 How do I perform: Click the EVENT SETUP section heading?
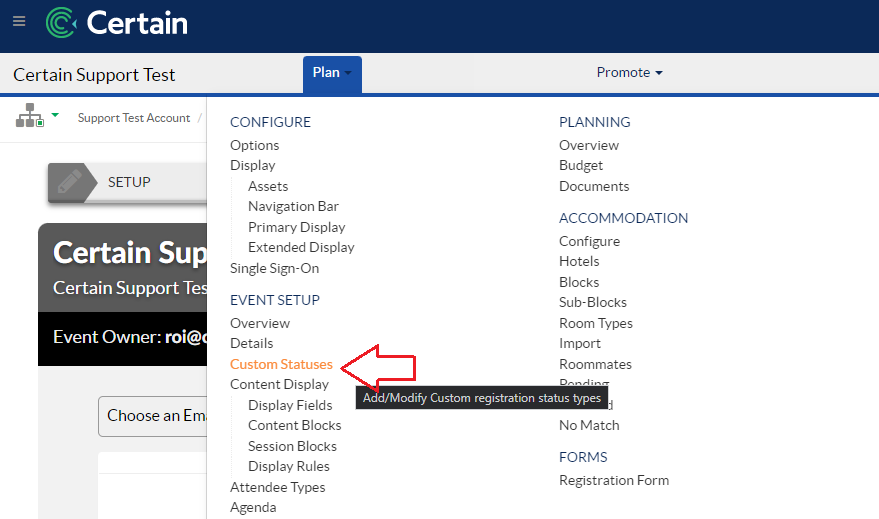tap(275, 300)
